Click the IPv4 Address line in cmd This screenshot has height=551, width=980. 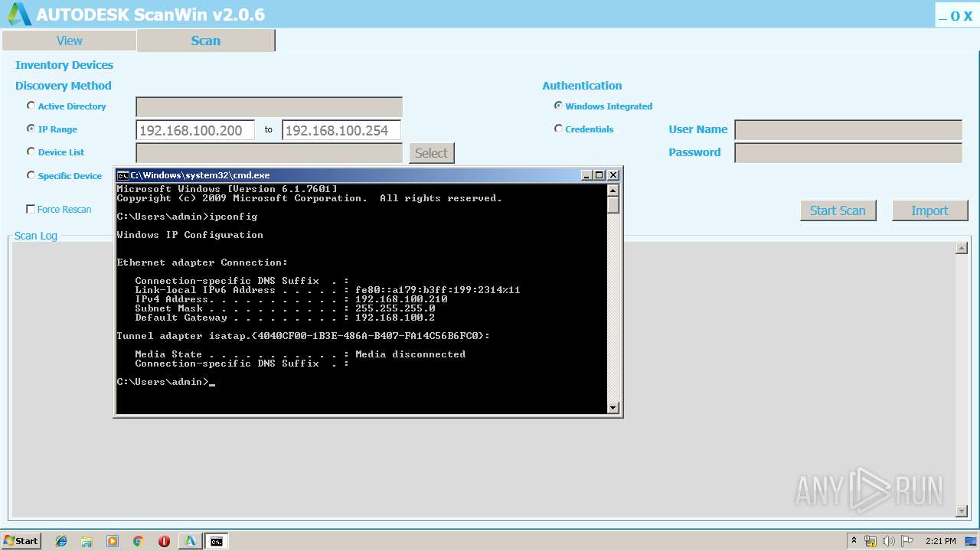(x=291, y=299)
